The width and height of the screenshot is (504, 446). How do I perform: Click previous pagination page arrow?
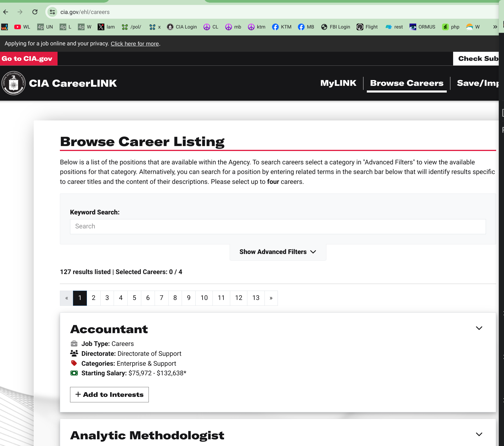click(x=67, y=298)
